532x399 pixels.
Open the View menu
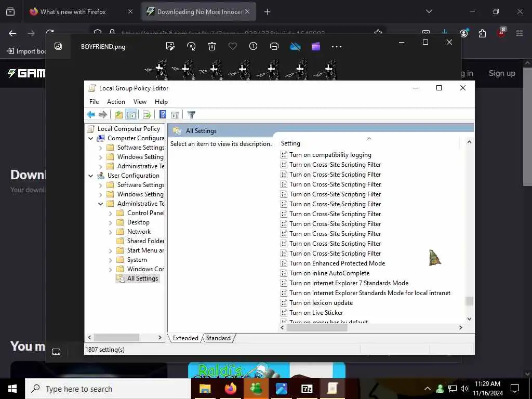(140, 102)
